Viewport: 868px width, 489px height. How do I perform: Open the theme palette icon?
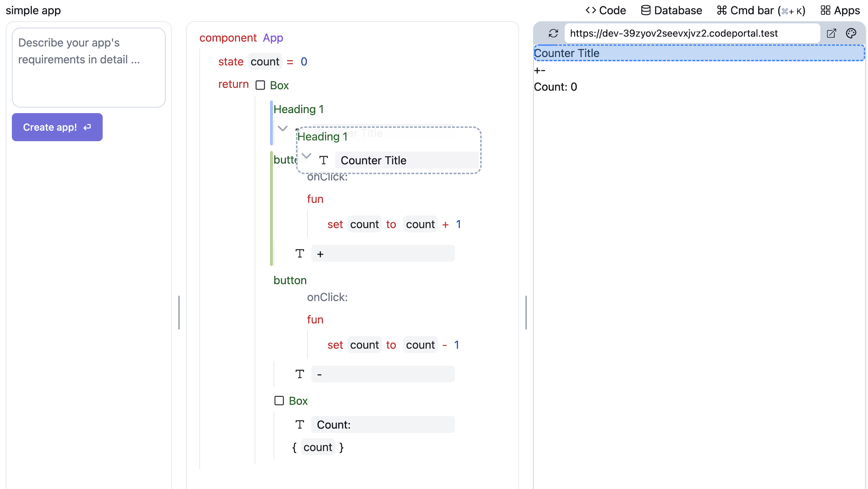(x=851, y=33)
